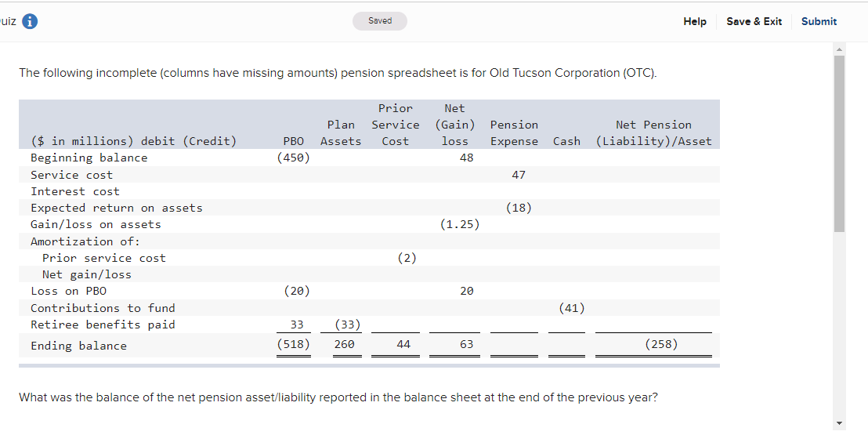The width and height of the screenshot is (868, 446).
Task: Click the blue quiz info icon
Action: click(x=29, y=21)
